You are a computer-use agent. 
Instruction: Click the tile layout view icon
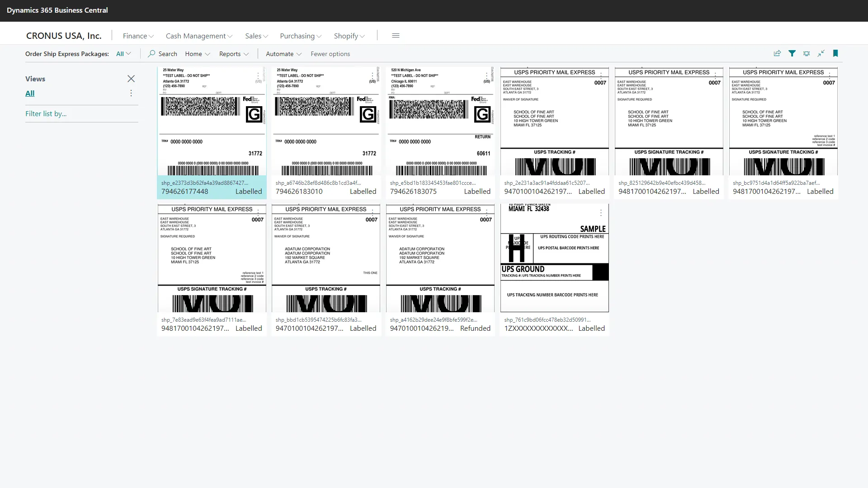click(807, 53)
